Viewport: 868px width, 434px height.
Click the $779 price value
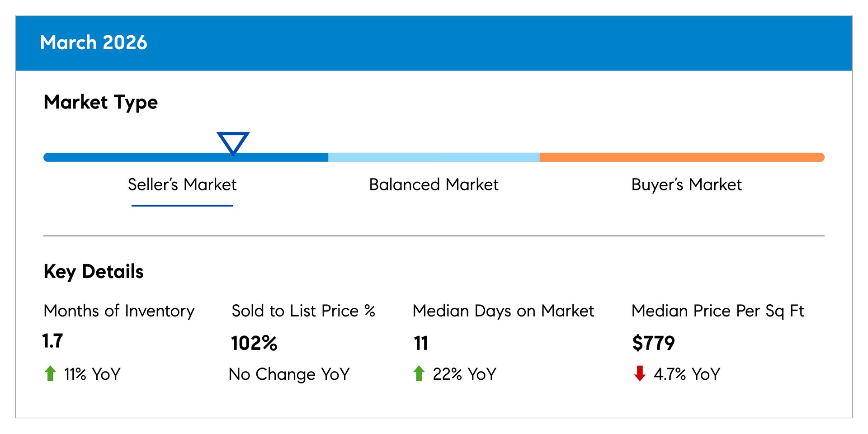coord(653,343)
